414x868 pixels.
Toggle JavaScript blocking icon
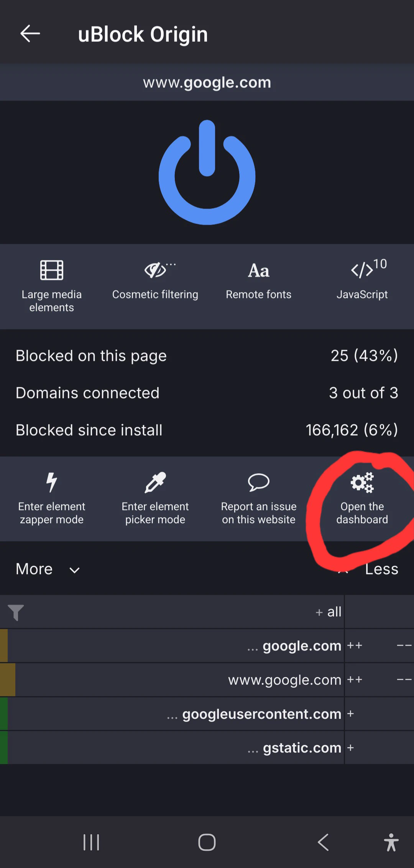(362, 270)
